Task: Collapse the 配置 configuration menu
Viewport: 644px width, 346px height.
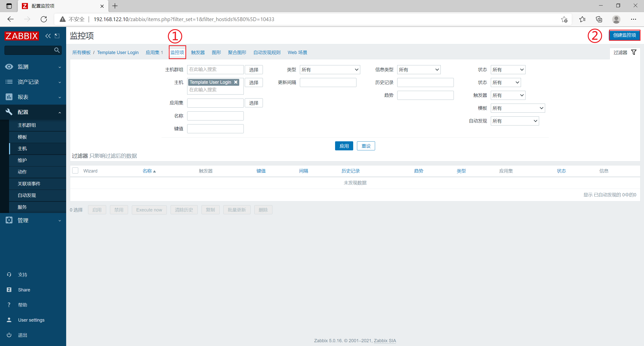Action: (33, 112)
